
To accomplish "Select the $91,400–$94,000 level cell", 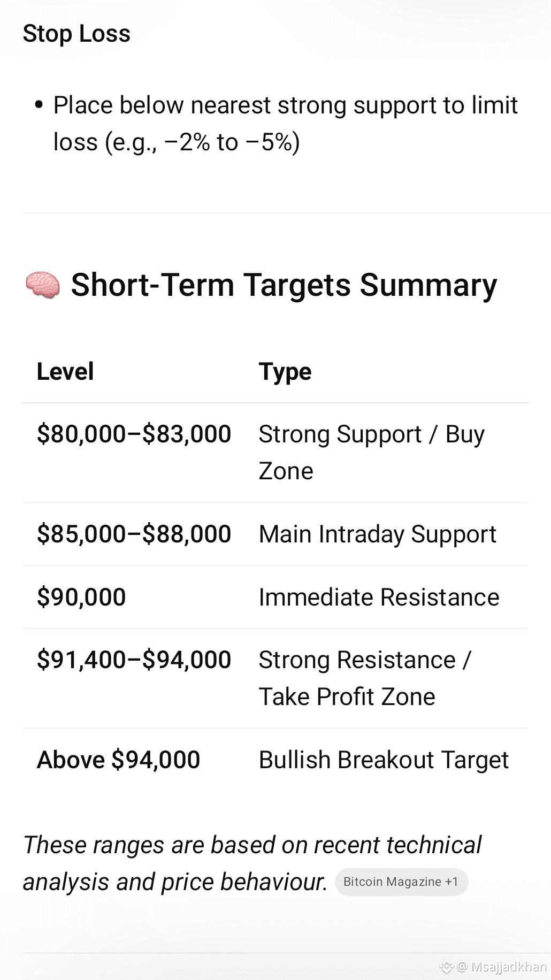I will (x=134, y=660).
